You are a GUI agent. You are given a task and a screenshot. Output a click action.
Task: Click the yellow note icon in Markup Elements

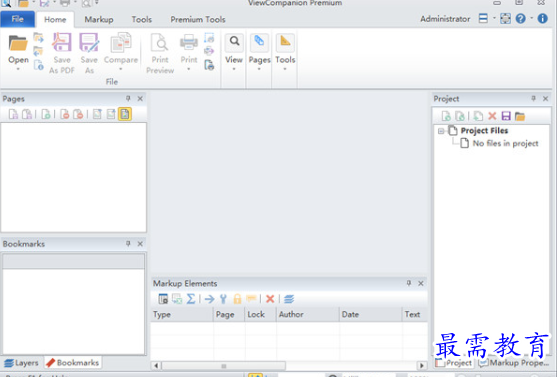[251, 299]
